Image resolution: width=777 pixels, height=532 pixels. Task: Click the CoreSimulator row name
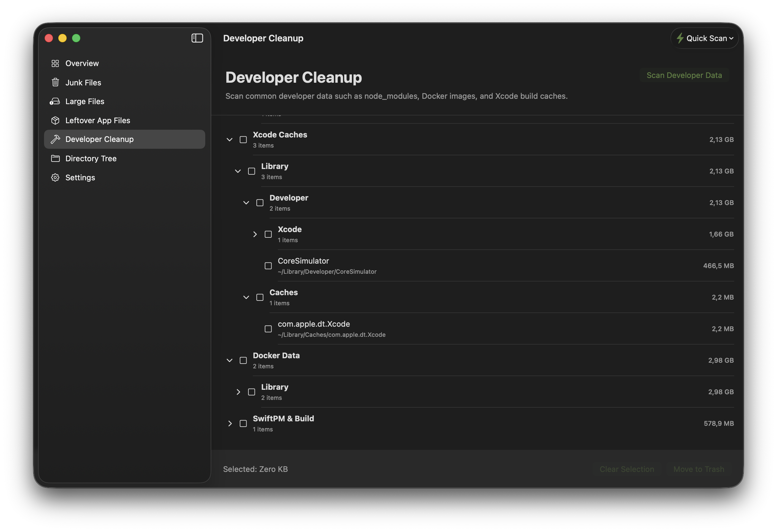[x=303, y=261]
